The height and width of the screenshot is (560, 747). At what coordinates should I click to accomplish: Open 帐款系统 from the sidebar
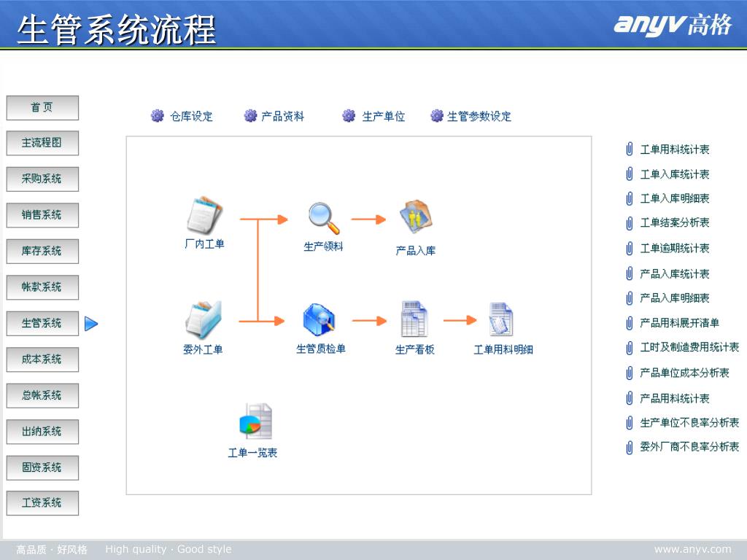tap(42, 287)
